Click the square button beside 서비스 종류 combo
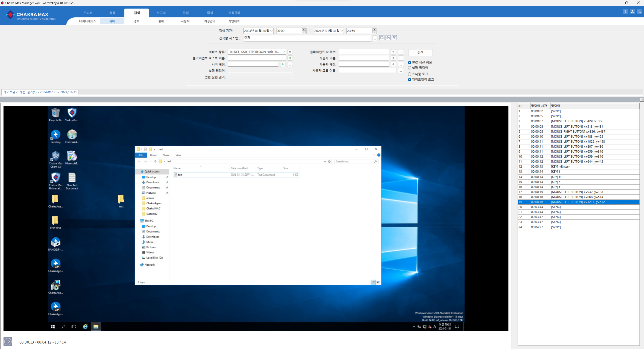This screenshot has width=644, height=349. click(x=290, y=52)
